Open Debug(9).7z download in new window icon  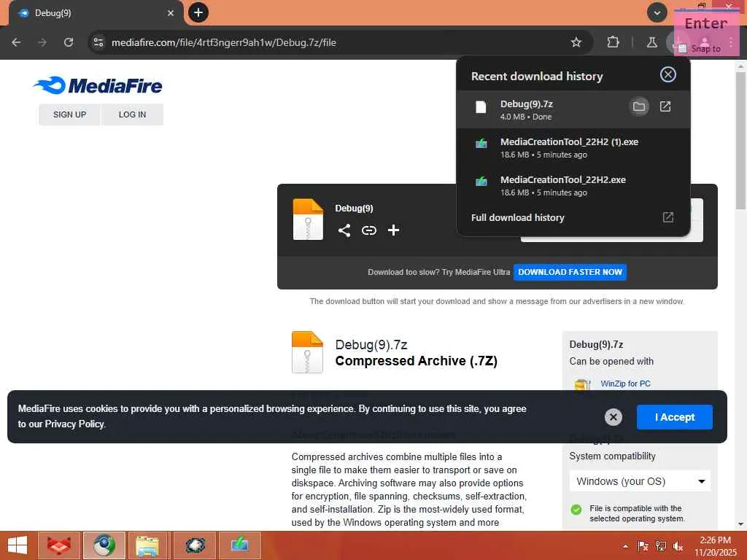[x=665, y=106]
